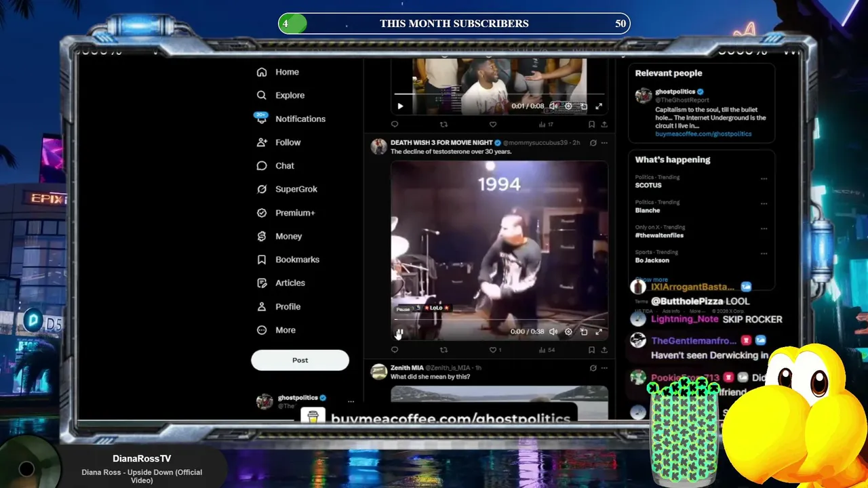Click the @mommysuccubus39 handle
The width and height of the screenshot is (868, 488).
(x=535, y=143)
